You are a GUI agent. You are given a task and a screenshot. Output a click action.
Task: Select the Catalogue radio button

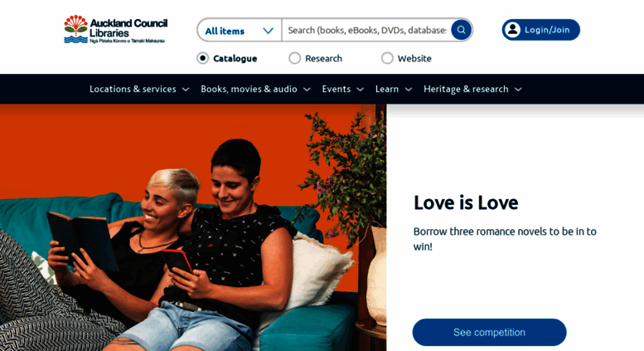click(x=202, y=58)
